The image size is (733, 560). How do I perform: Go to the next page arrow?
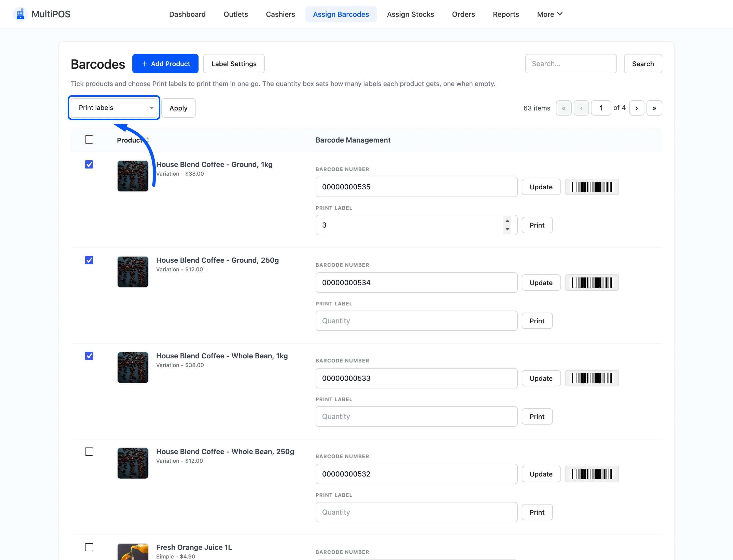coord(636,108)
